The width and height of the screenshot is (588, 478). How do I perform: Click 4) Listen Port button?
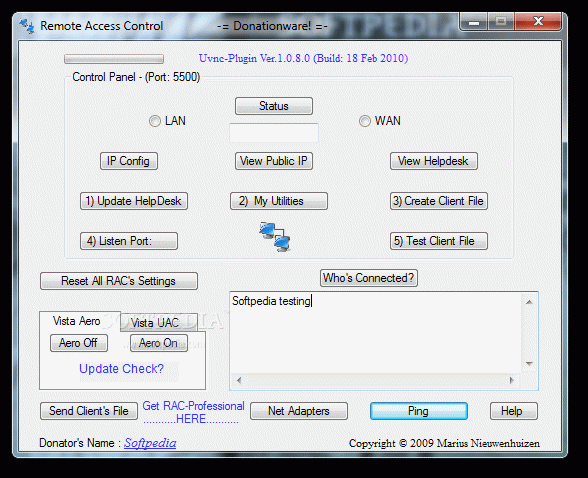point(129,241)
